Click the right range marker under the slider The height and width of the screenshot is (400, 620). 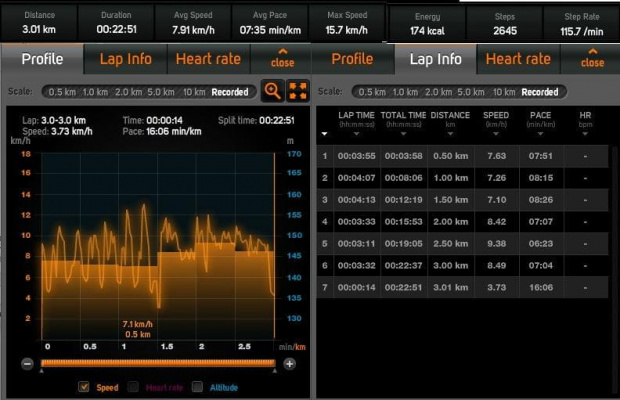pyautogui.click(x=276, y=371)
